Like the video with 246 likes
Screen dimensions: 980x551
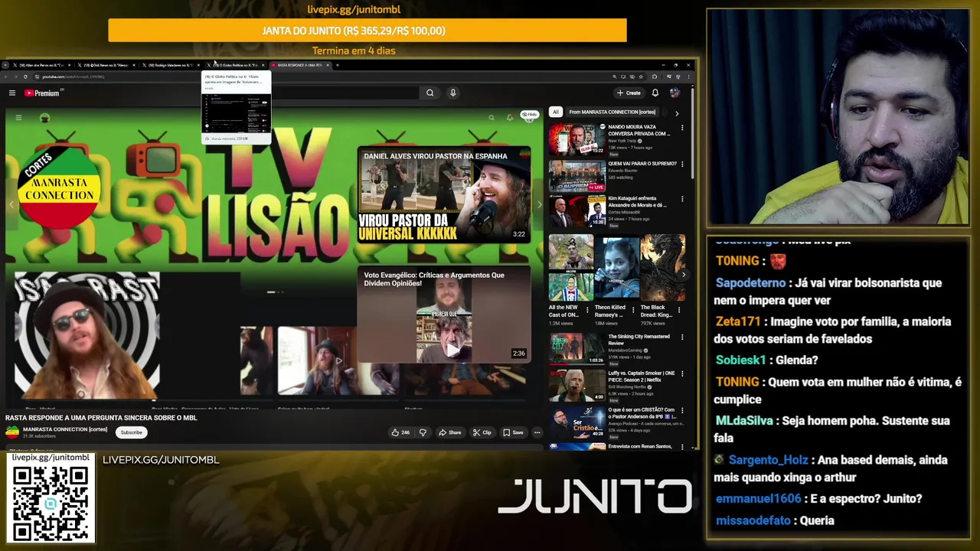400,432
